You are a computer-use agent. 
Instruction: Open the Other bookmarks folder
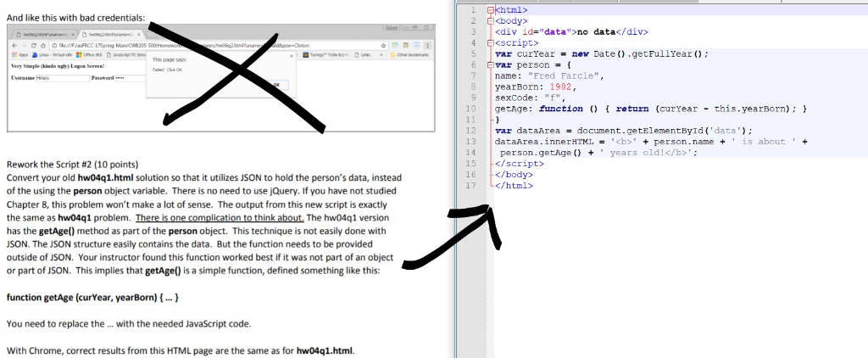409,55
